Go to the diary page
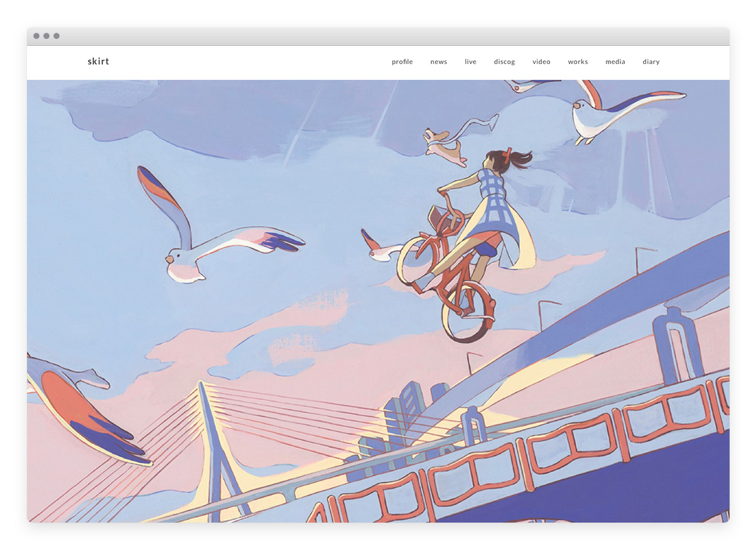This screenshot has width=756, height=549. 651,62
